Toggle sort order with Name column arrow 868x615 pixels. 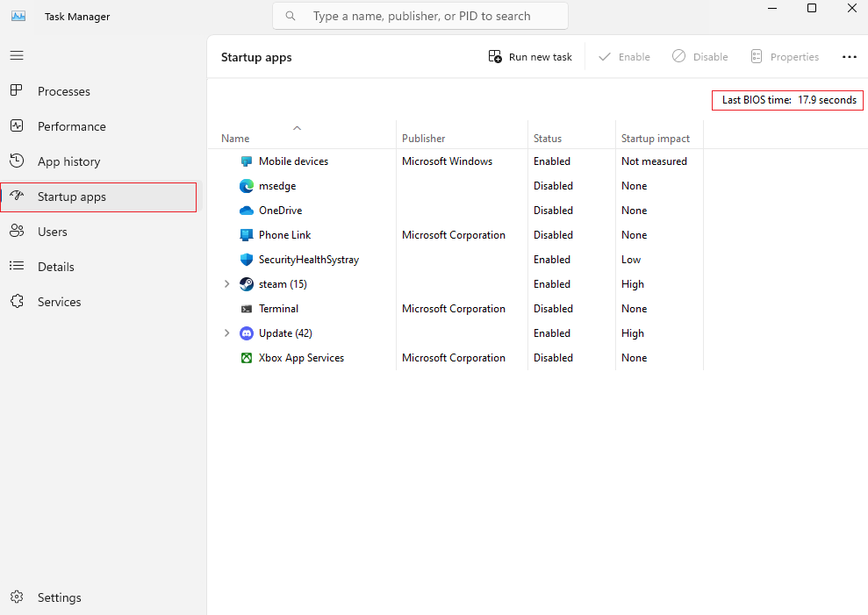297,128
